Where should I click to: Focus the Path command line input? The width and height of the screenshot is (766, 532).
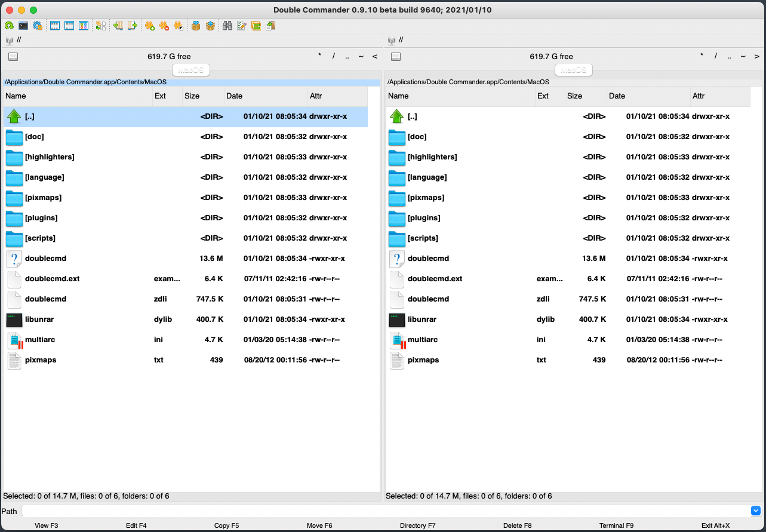pos(386,511)
